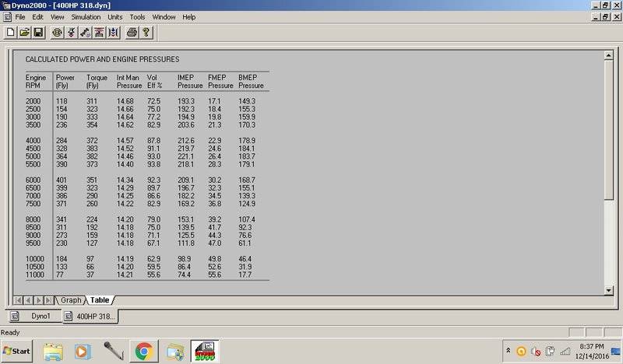Image resolution: width=623 pixels, height=364 pixels.
Task: Click the show desktop tray icon
Action: [x=616, y=352]
